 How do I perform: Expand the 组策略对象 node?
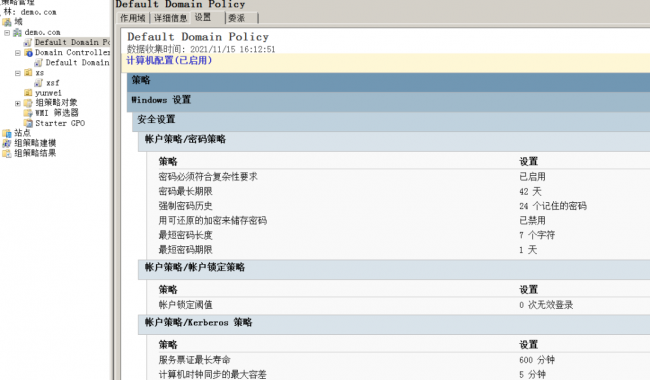click(18, 103)
